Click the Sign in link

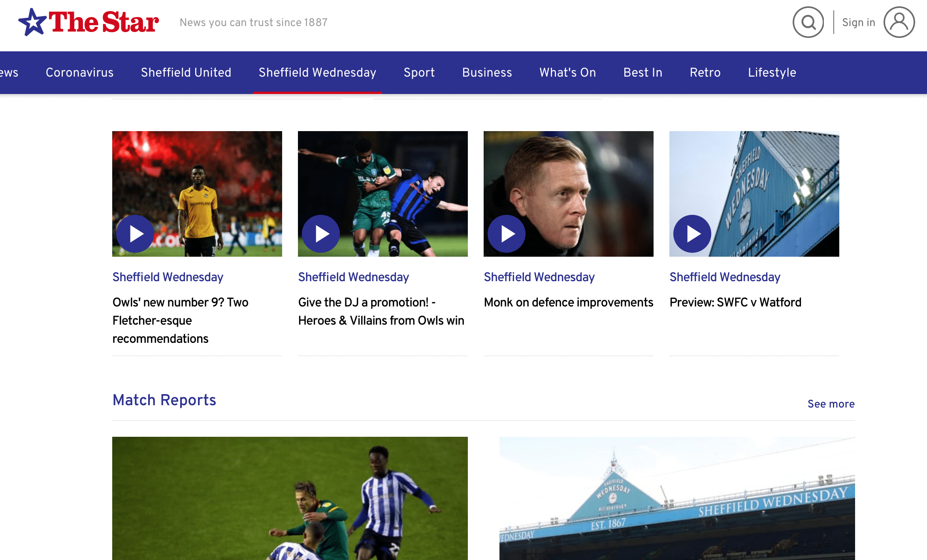[859, 23]
